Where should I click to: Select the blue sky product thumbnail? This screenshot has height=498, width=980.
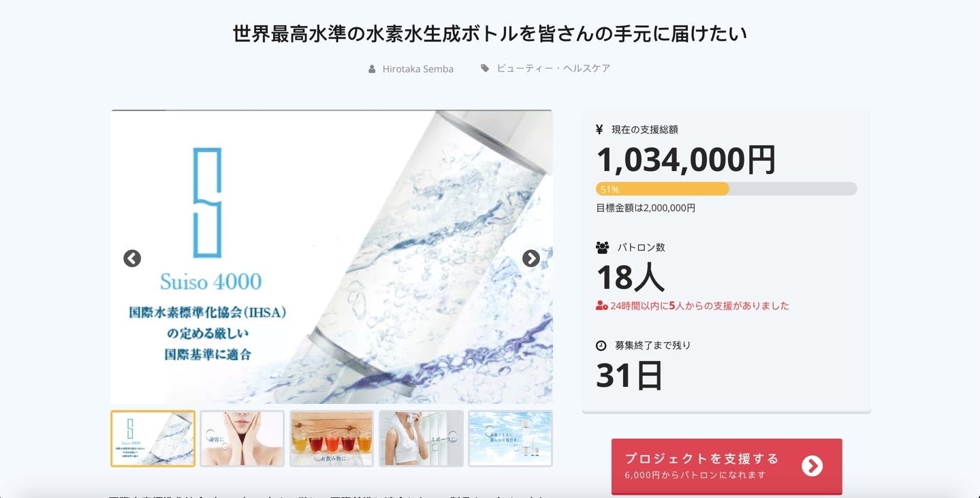pyautogui.click(x=510, y=439)
